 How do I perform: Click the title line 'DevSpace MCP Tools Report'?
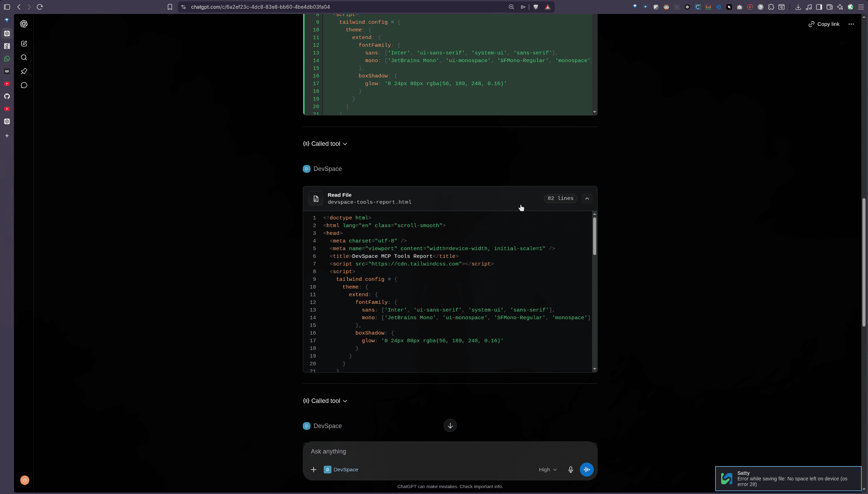tap(392, 256)
